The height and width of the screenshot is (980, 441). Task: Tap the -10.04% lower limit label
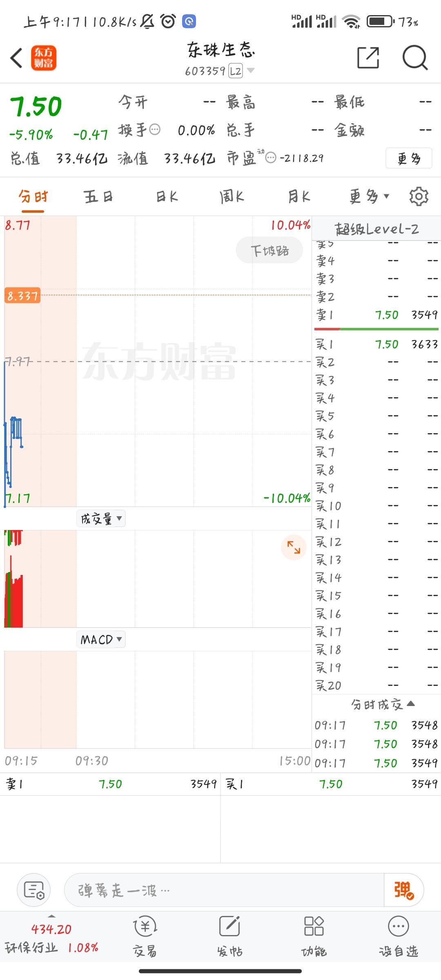point(287,498)
